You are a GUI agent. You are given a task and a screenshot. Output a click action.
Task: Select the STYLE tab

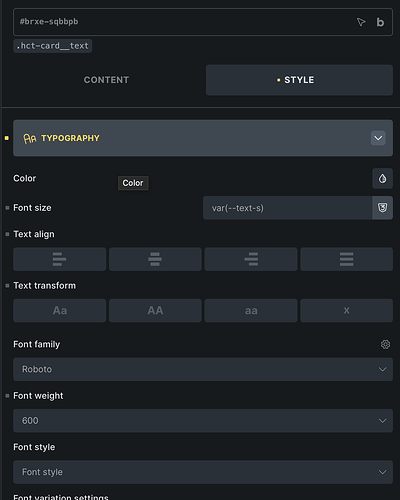tap(299, 80)
